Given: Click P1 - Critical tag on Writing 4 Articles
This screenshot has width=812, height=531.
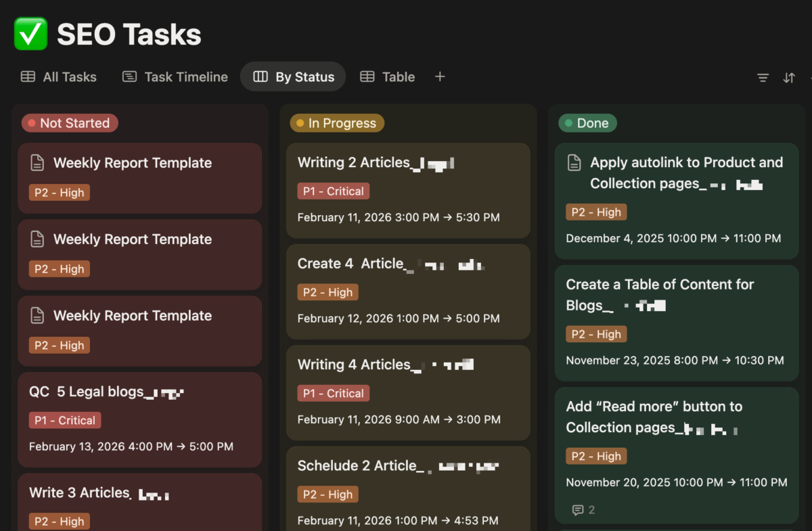Looking at the screenshot, I should click(333, 394).
